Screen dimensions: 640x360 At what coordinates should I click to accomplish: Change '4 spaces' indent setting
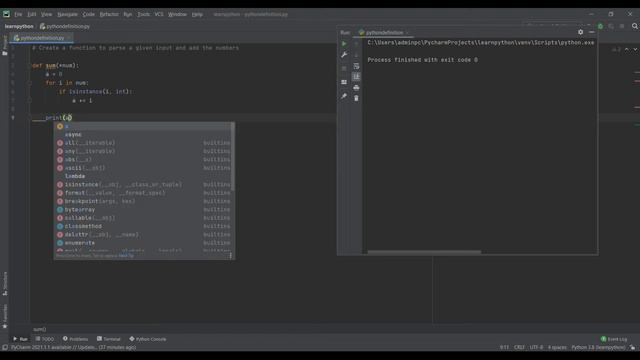557,347
